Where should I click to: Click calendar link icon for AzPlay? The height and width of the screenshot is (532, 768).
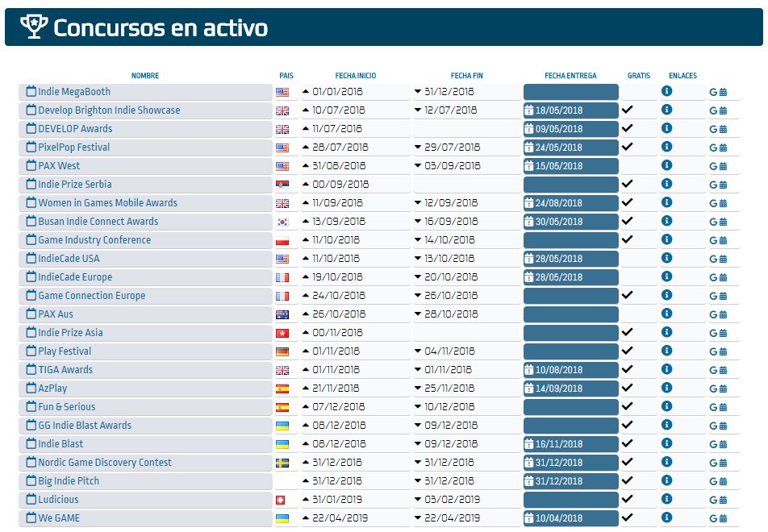pyautogui.click(x=723, y=389)
